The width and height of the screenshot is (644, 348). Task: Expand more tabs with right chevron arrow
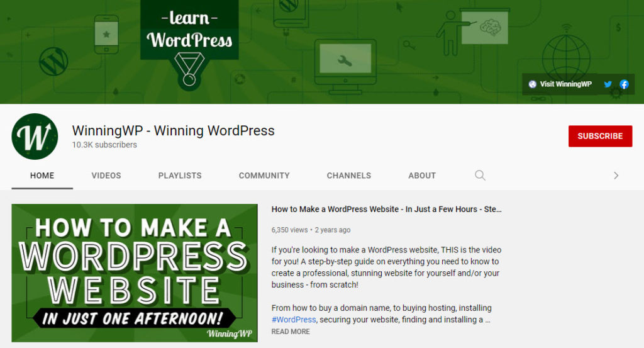[616, 176]
